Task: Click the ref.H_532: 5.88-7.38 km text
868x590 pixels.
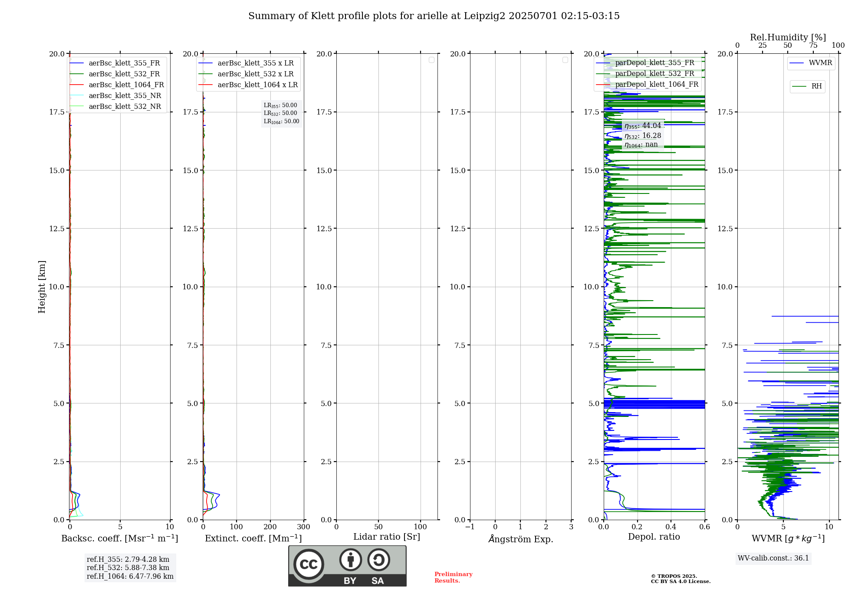Action: (128, 568)
